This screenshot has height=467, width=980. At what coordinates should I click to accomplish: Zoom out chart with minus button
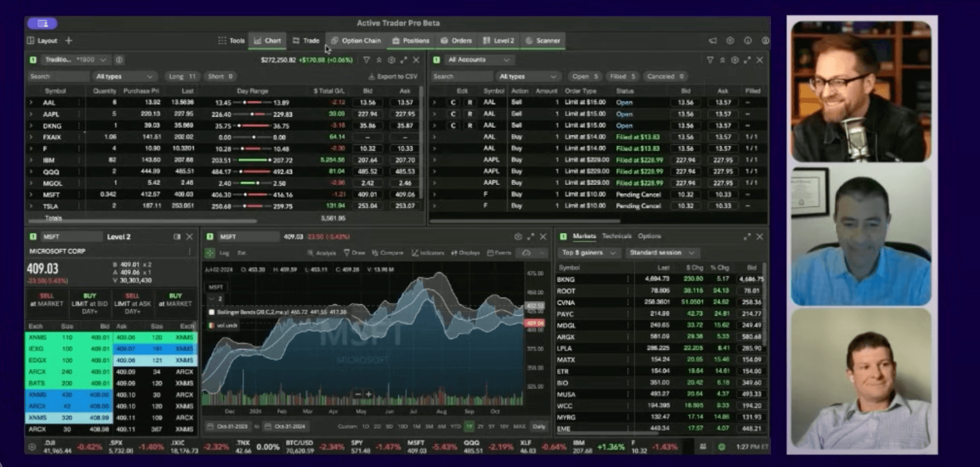tap(357, 394)
